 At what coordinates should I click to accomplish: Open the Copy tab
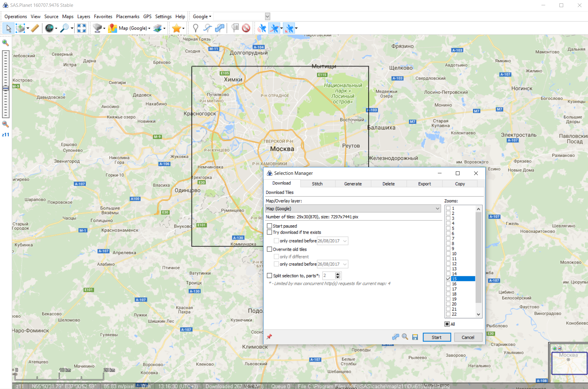point(460,184)
